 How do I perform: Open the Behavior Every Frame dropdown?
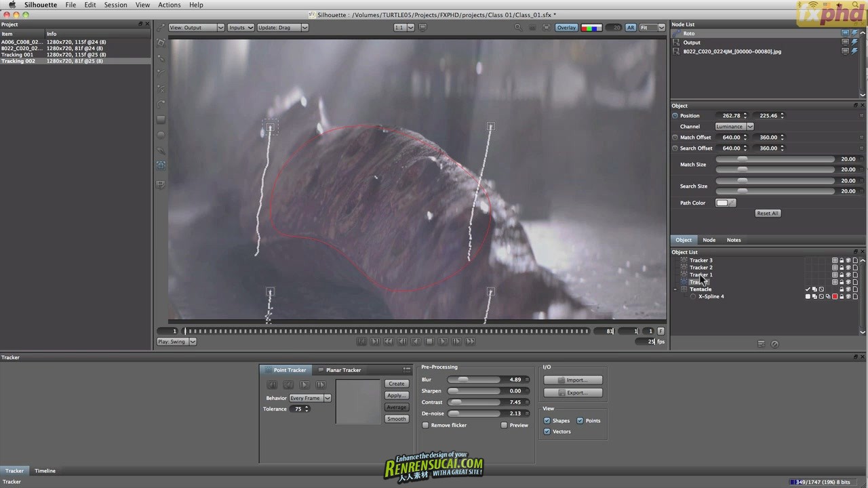tap(310, 398)
